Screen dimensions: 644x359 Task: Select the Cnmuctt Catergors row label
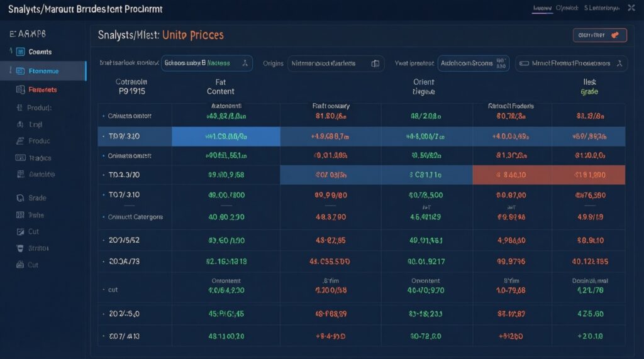135,217
